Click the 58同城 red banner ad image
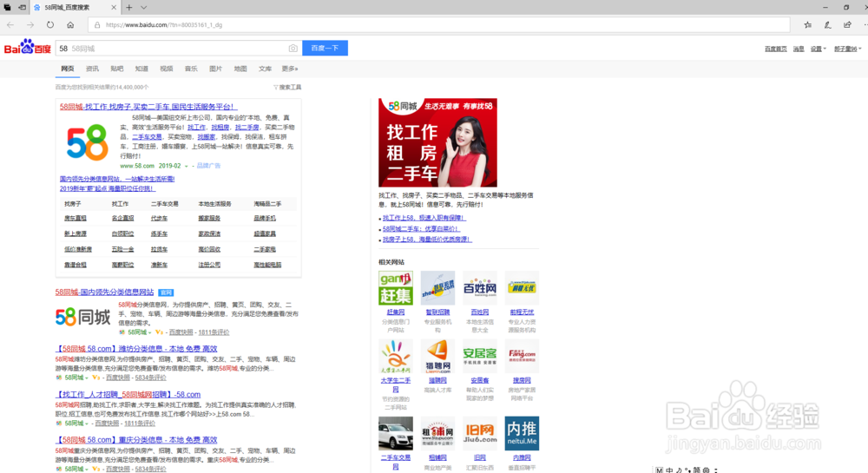The image size is (868, 473). (x=437, y=142)
